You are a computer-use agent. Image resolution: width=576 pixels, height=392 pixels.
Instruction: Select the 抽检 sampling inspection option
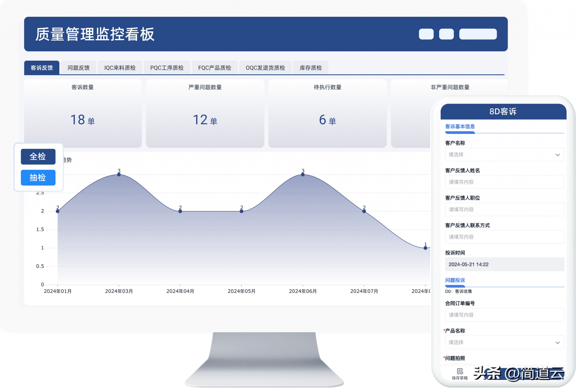tap(38, 178)
